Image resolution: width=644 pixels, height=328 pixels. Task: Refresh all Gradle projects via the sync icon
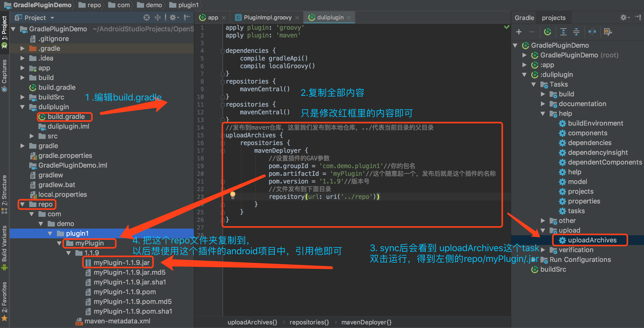(x=547, y=32)
